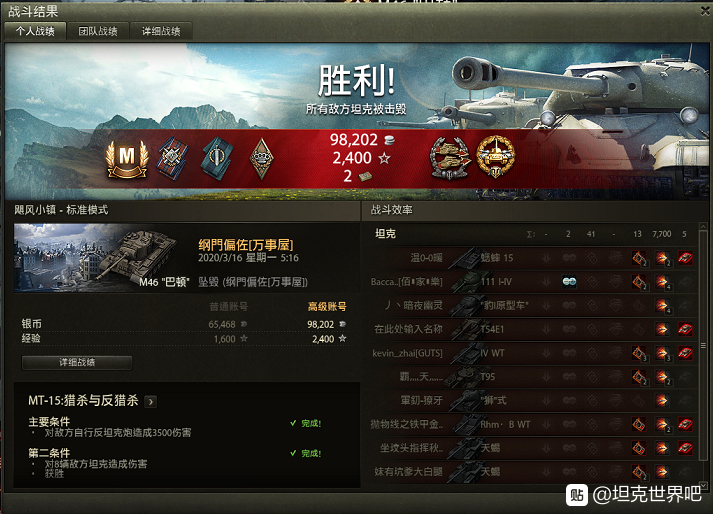Image resolution: width=713 pixels, height=514 pixels.
Task: Expand the MT-15 猎杀与反猎杀 mission arrow
Action: tap(151, 401)
